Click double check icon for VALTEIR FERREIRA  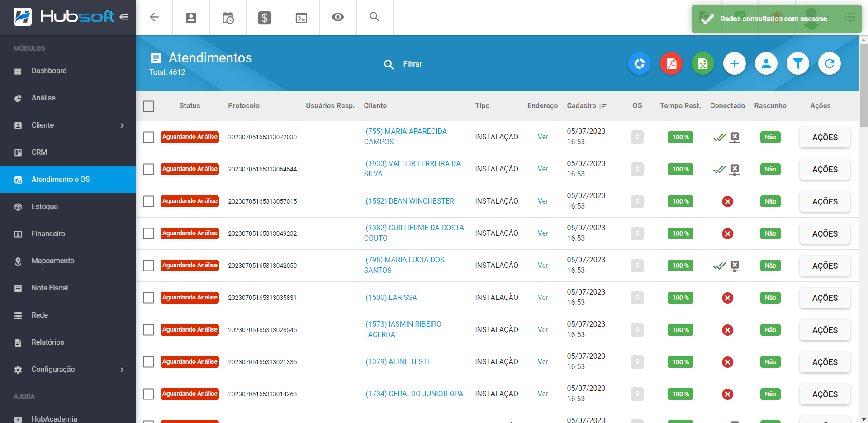coord(719,170)
